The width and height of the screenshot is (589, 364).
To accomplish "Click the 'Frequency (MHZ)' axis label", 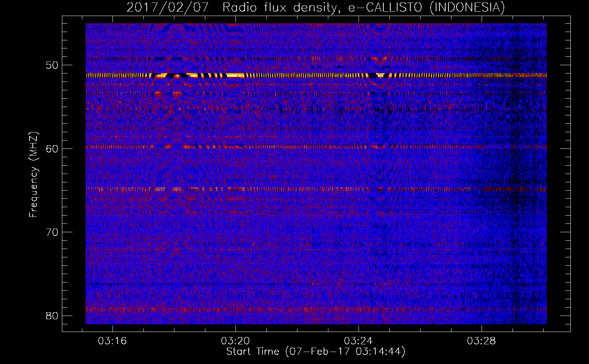I will coord(33,175).
